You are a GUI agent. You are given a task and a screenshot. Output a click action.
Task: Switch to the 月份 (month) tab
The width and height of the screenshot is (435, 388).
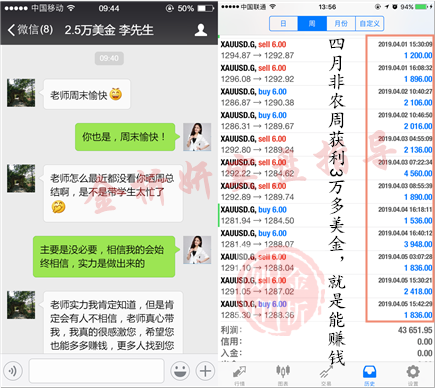click(341, 24)
